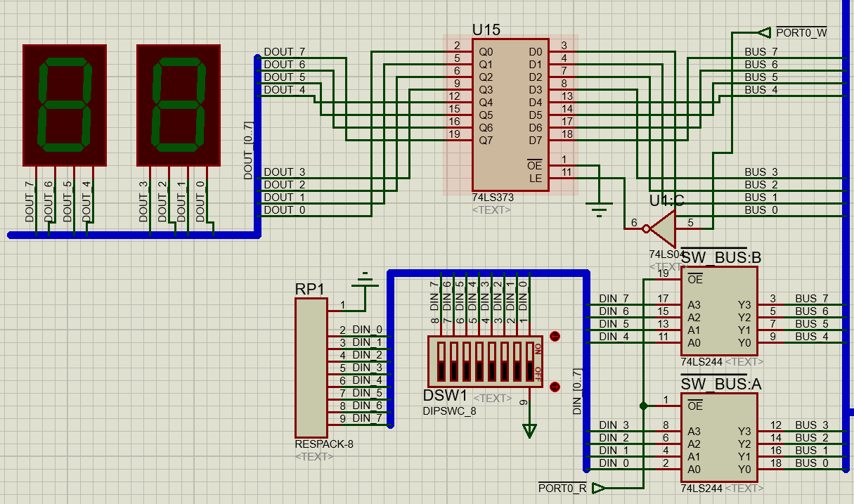Select the U1:C inverter gate symbol
Image resolution: width=854 pixels, height=504 pixels.
663,228
